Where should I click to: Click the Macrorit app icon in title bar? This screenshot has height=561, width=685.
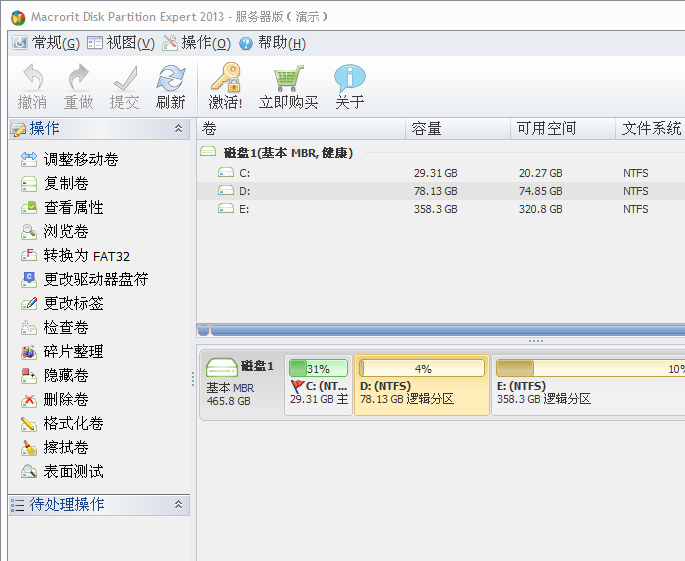point(18,17)
